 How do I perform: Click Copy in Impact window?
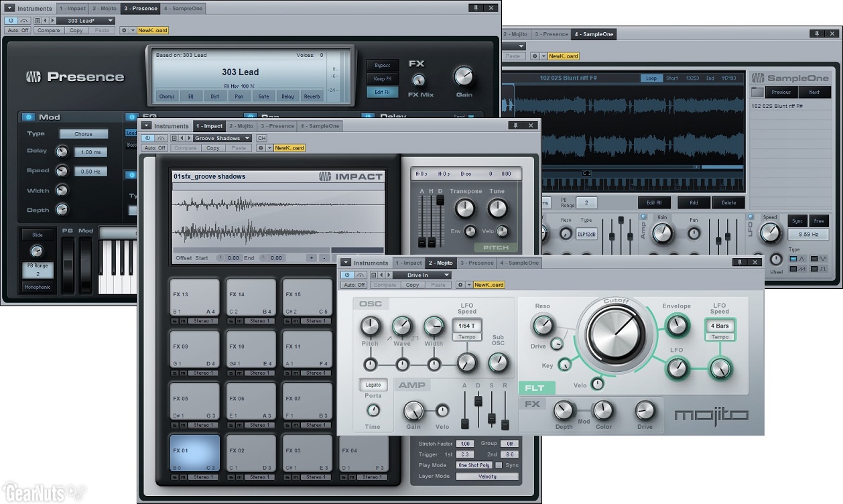[212, 147]
